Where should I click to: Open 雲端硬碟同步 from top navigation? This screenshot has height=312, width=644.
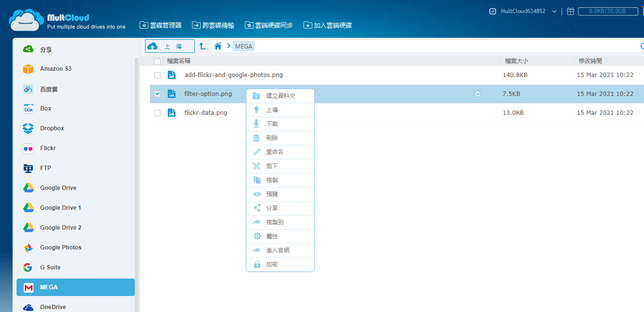click(x=269, y=25)
